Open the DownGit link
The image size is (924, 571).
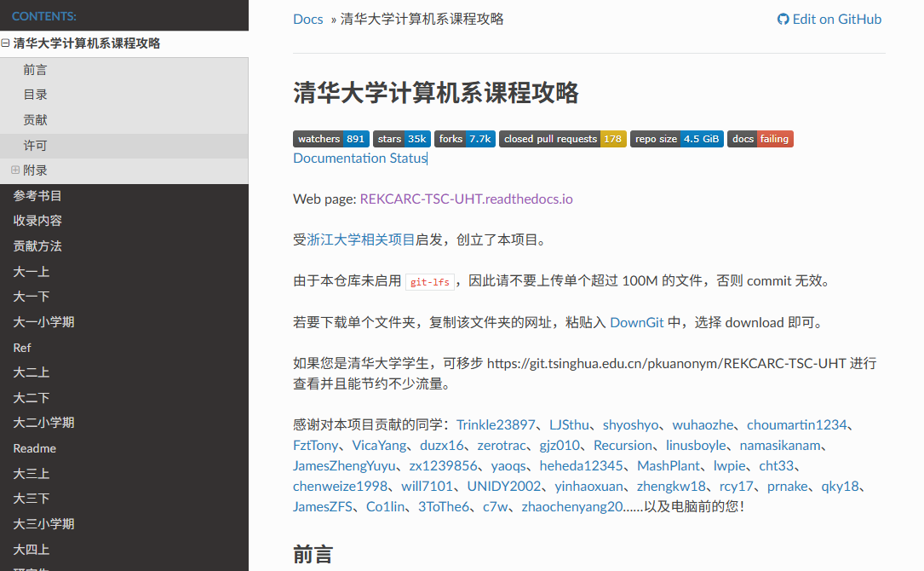click(x=636, y=322)
